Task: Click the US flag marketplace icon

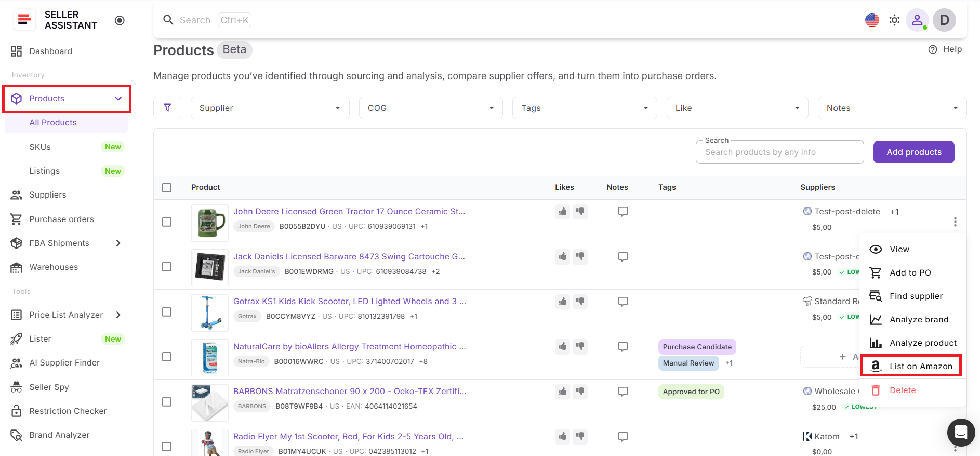Action: click(x=872, y=20)
